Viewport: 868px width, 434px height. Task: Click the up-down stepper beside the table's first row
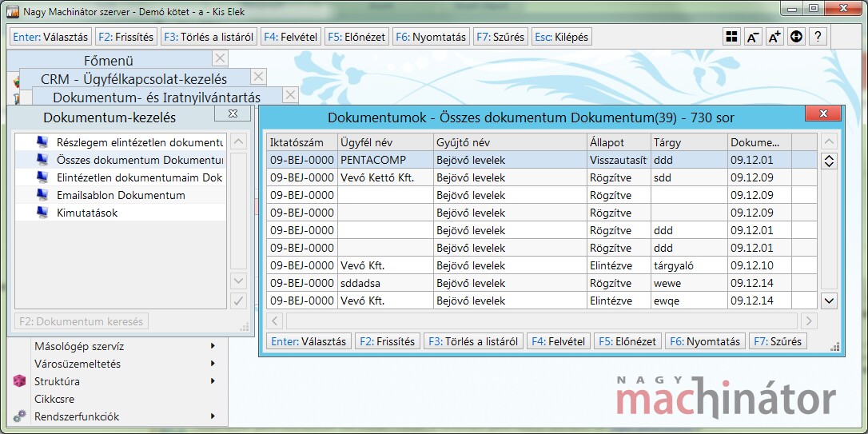(x=829, y=161)
